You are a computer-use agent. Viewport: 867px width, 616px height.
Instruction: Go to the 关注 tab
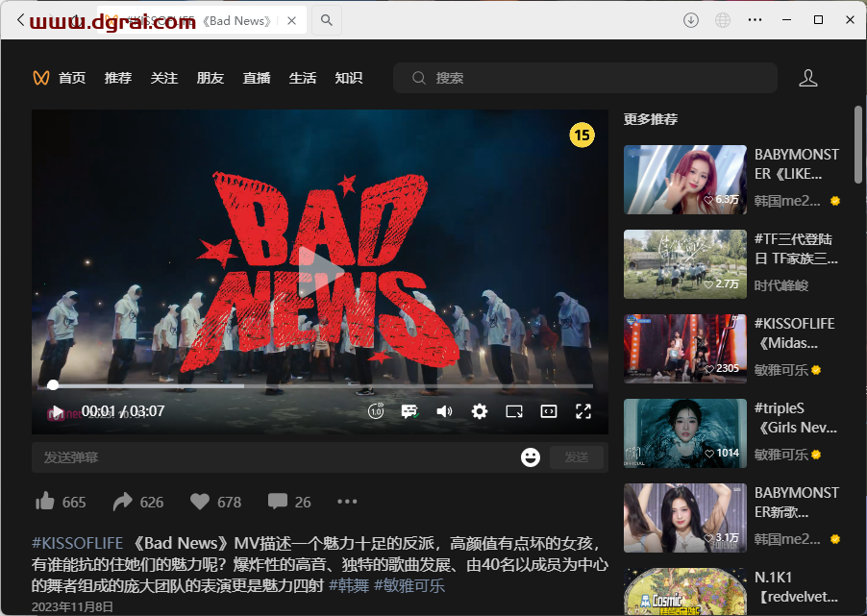(x=164, y=78)
